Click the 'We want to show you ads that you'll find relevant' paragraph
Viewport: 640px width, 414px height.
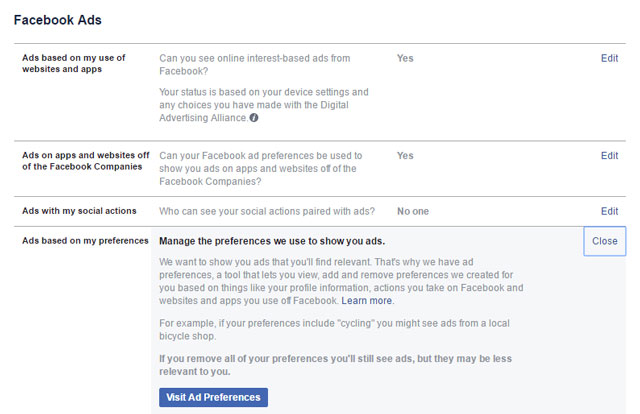[x=341, y=281]
